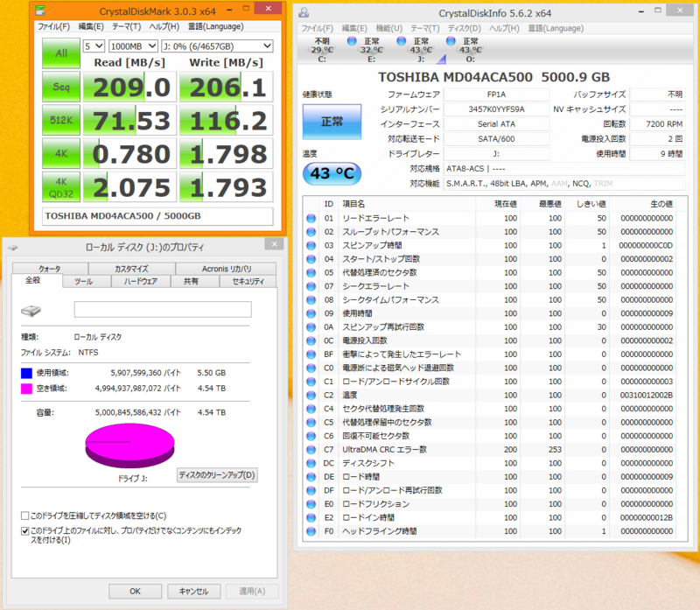The height and width of the screenshot is (610, 700).
Task: Click status circle for ID F0 ヘッドフライング時間
Action: tap(311, 531)
